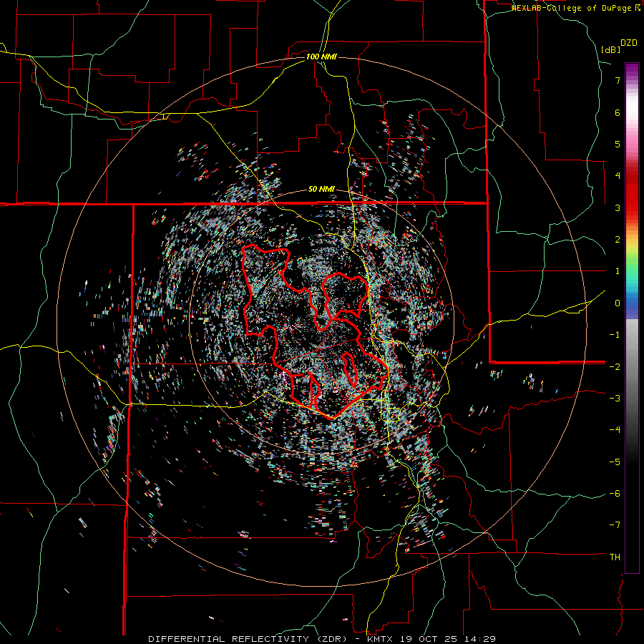Click the 50 NMI range ring label

point(321,190)
